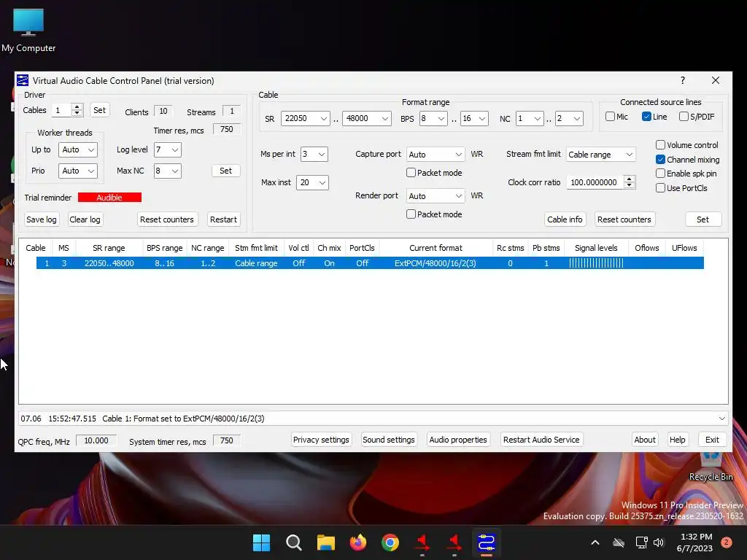The width and height of the screenshot is (747, 560).
Task: Check the Use PortCls option
Action: pyautogui.click(x=660, y=187)
